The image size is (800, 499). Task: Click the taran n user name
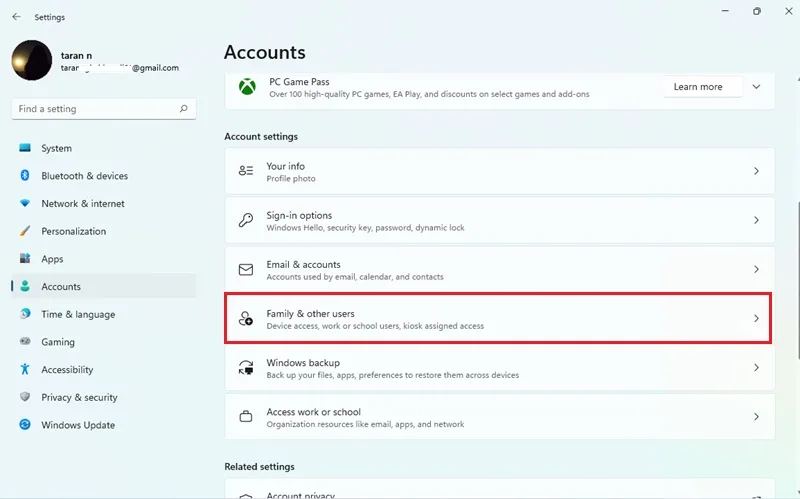click(76, 56)
